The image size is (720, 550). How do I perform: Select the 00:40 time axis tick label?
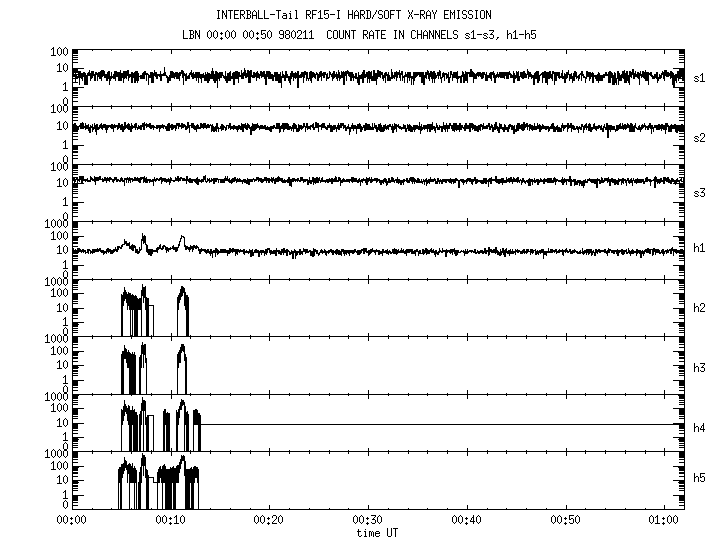(467, 521)
